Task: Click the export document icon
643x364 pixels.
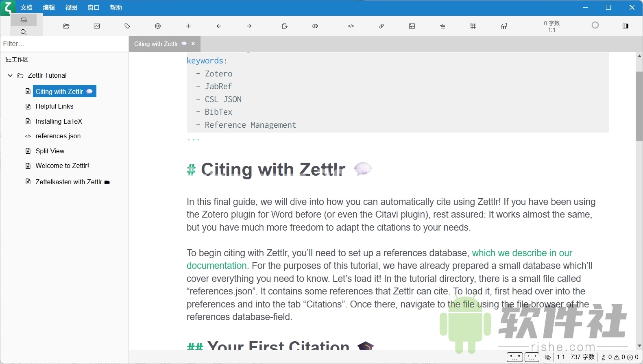Action: coord(285,26)
